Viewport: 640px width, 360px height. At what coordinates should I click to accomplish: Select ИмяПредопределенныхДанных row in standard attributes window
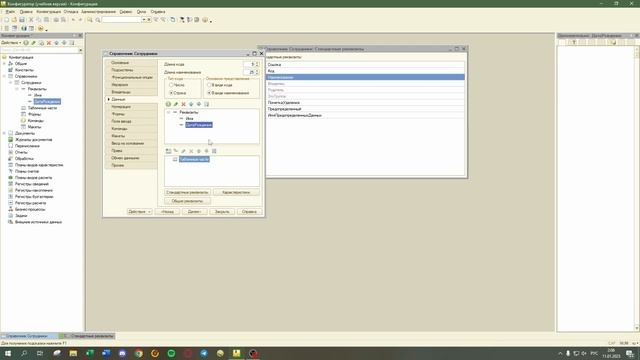365,115
